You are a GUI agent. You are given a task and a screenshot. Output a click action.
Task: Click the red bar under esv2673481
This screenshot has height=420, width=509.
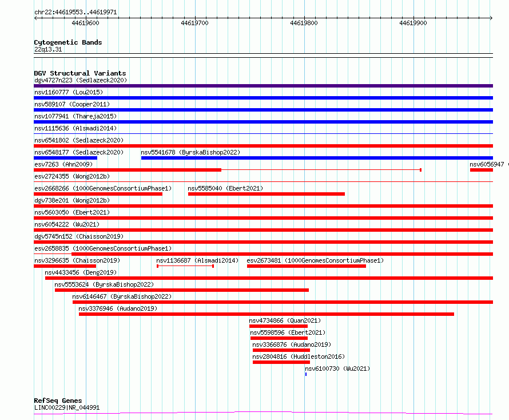pyautogui.click(x=307, y=266)
